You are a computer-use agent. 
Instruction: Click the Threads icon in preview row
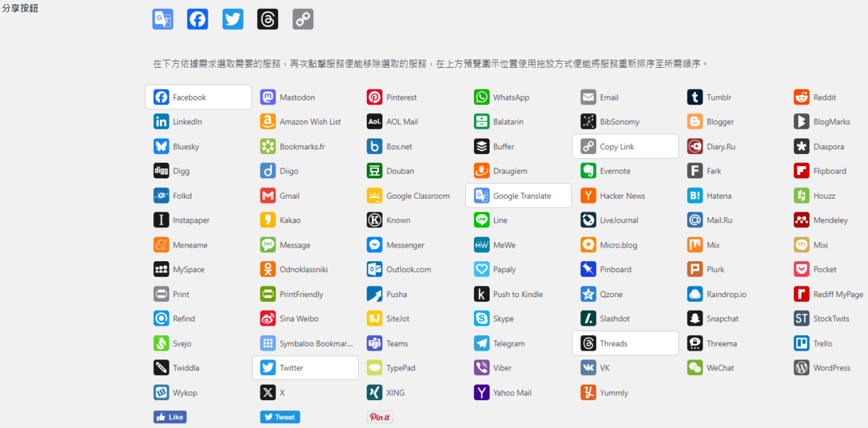click(x=268, y=19)
